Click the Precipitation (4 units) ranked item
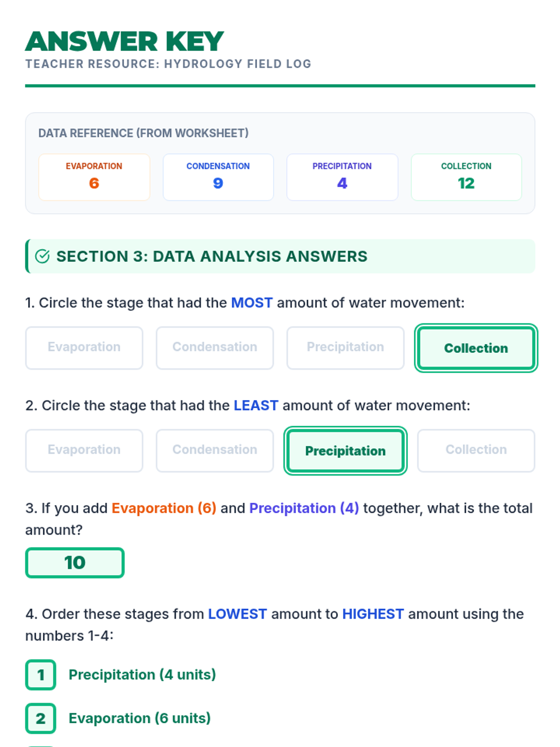The image size is (560, 747). 142,675
